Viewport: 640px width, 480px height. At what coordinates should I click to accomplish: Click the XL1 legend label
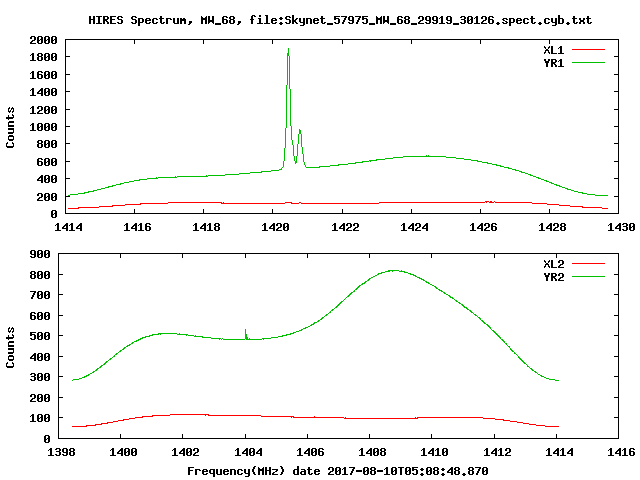pyautogui.click(x=553, y=50)
